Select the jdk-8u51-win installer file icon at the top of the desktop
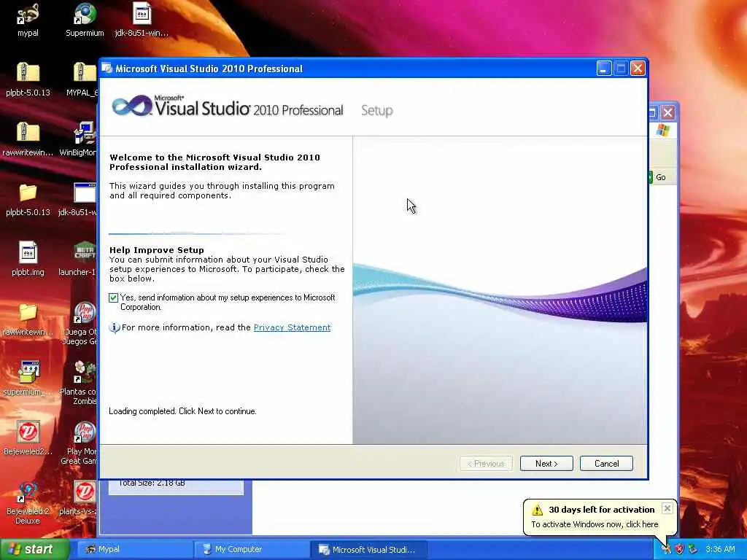Viewport: 747px width, 560px height. point(142,15)
